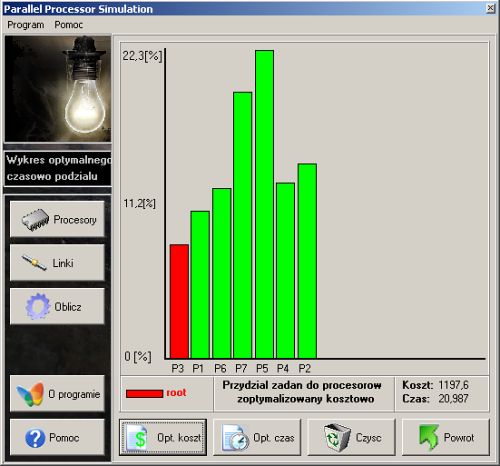
Task: Click the dollar document icon for cost optimization
Action: (x=137, y=437)
